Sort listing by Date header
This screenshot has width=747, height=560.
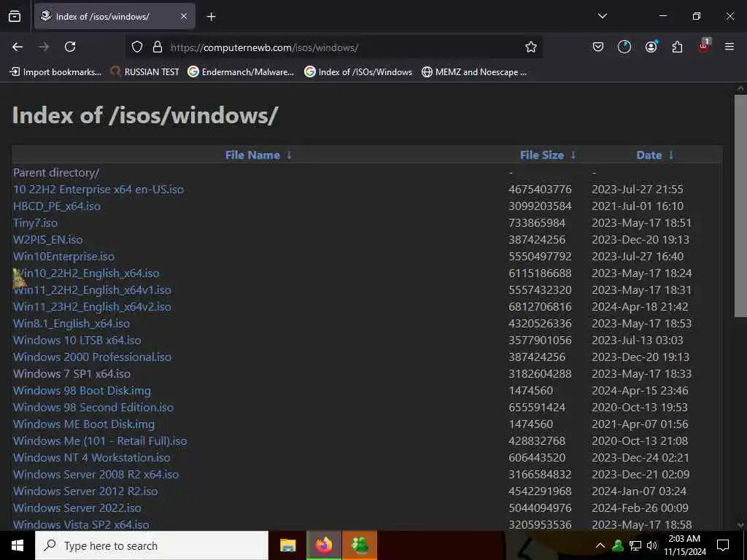(649, 155)
